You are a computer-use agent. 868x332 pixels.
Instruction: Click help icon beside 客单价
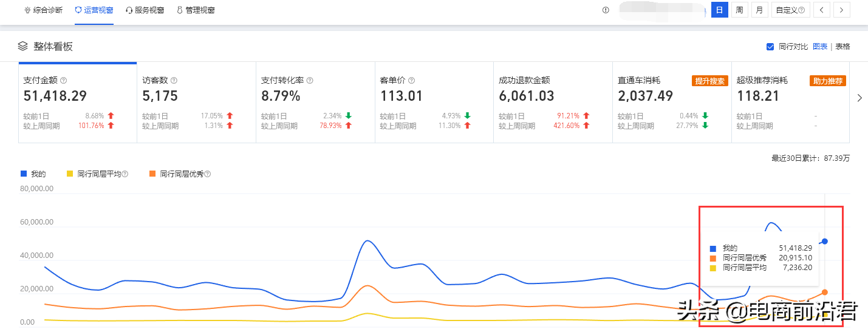tap(411, 80)
